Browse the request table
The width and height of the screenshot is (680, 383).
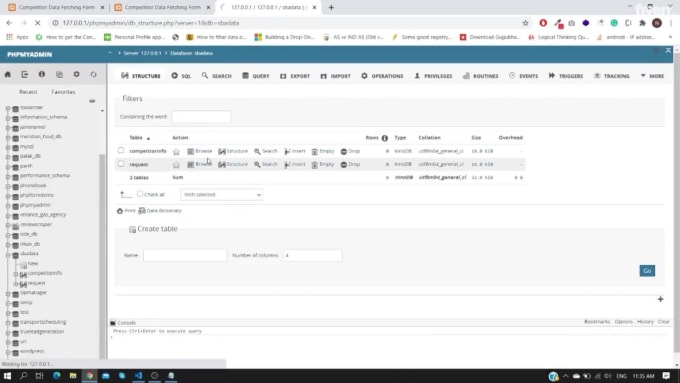point(199,164)
